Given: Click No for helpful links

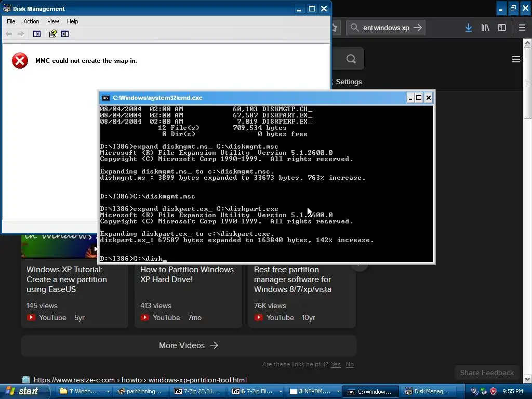Looking at the screenshot, I should tap(350, 364).
